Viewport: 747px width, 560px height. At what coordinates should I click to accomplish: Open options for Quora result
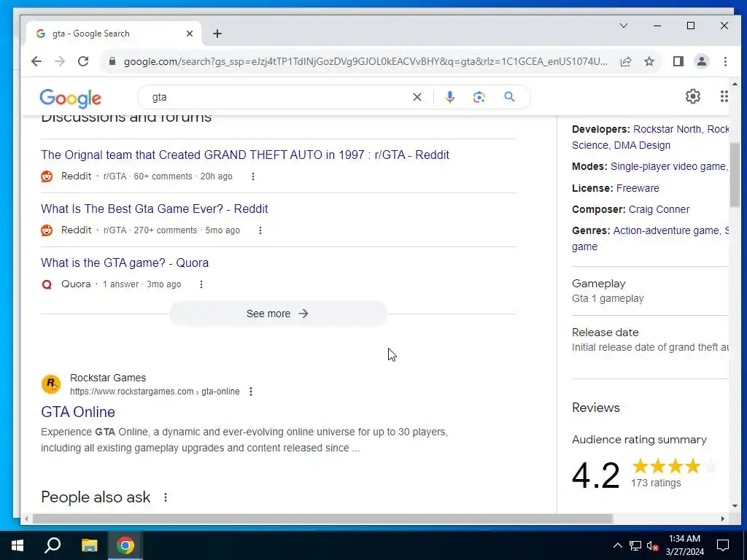click(x=201, y=284)
